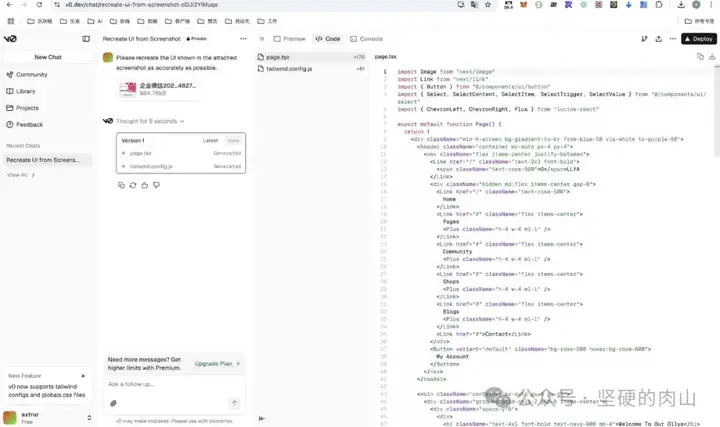Image resolution: width=720 pixels, height=427 pixels.
Task: Click the browser address bar URL
Action: [x=141, y=5]
